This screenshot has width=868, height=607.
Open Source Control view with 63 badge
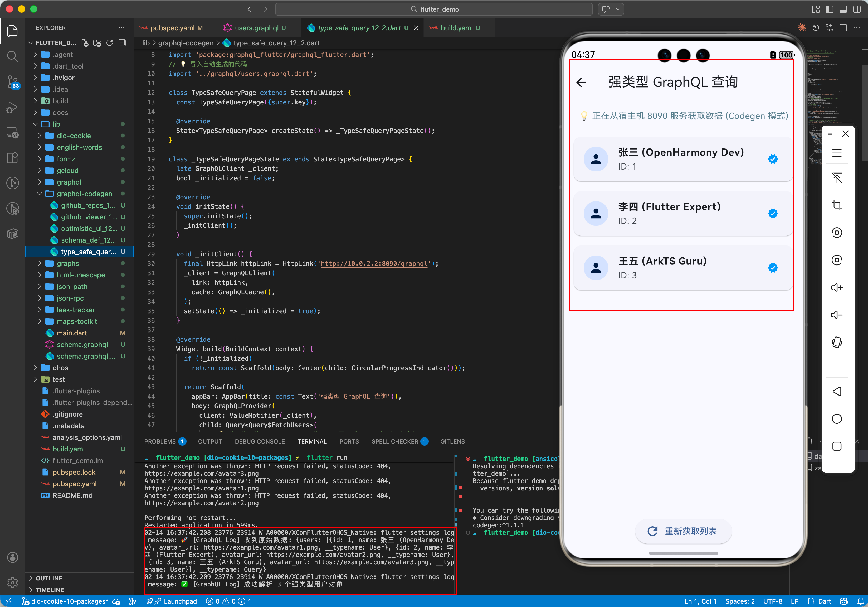(12, 81)
